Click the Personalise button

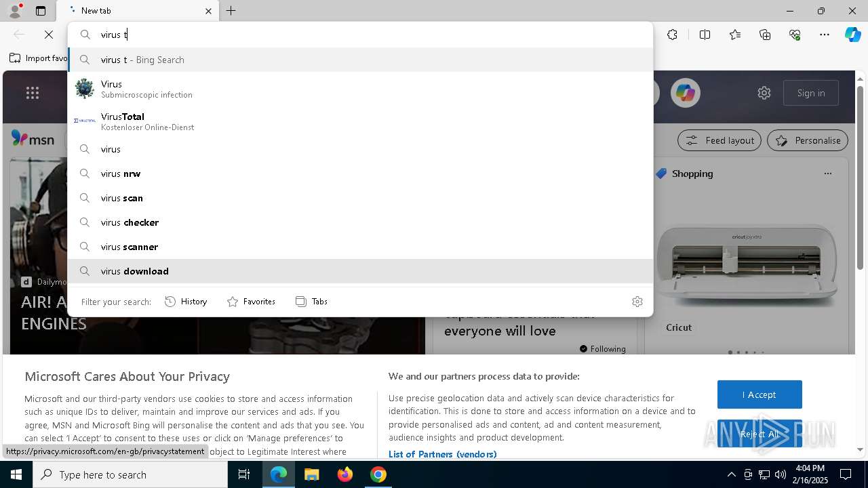click(808, 140)
